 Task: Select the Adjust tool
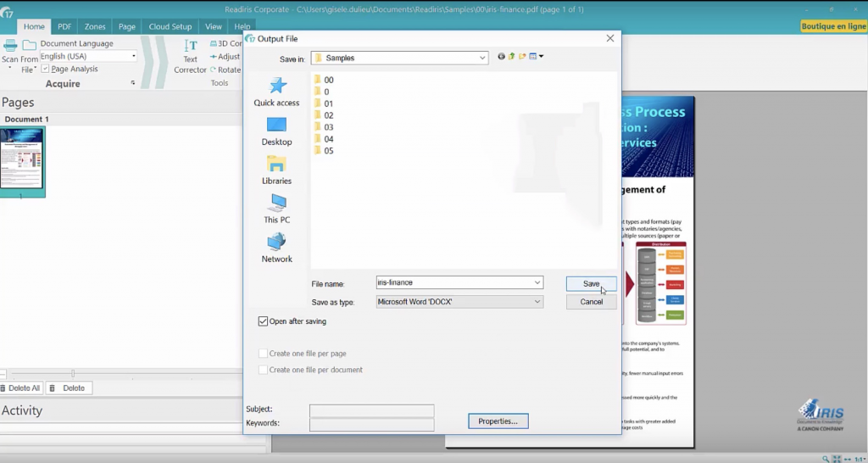click(x=225, y=57)
